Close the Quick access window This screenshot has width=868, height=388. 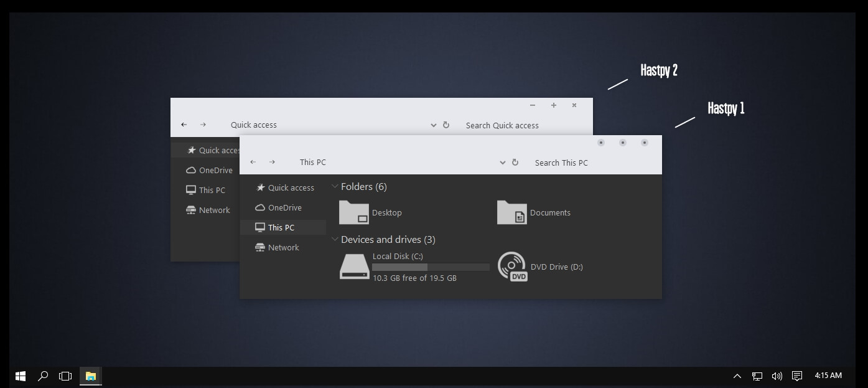[x=574, y=105]
